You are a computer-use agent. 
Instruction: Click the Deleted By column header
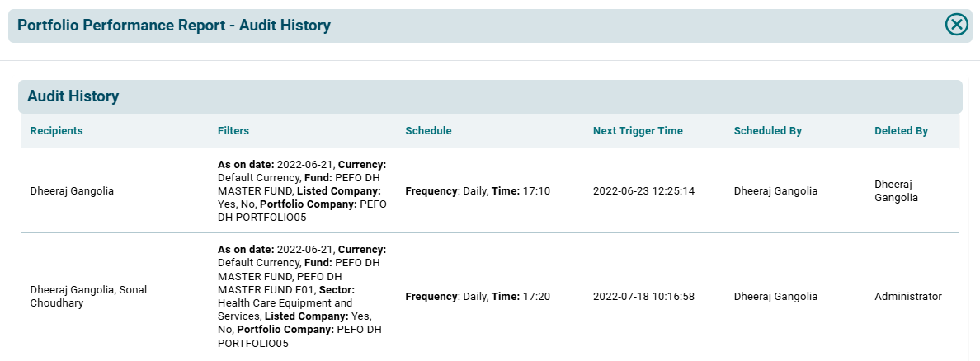point(901,131)
